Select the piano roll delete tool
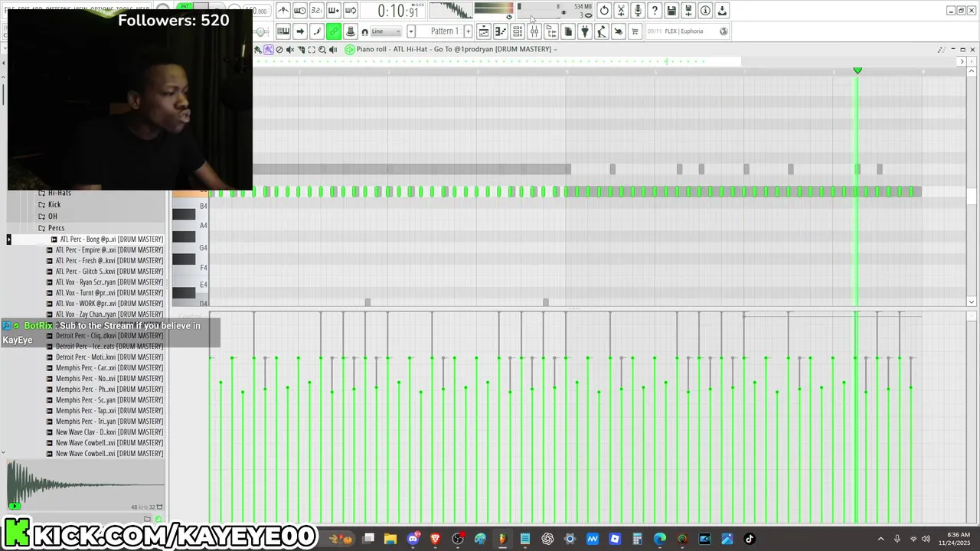This screenshot has width=980, height=551. (x=279, y=49)
